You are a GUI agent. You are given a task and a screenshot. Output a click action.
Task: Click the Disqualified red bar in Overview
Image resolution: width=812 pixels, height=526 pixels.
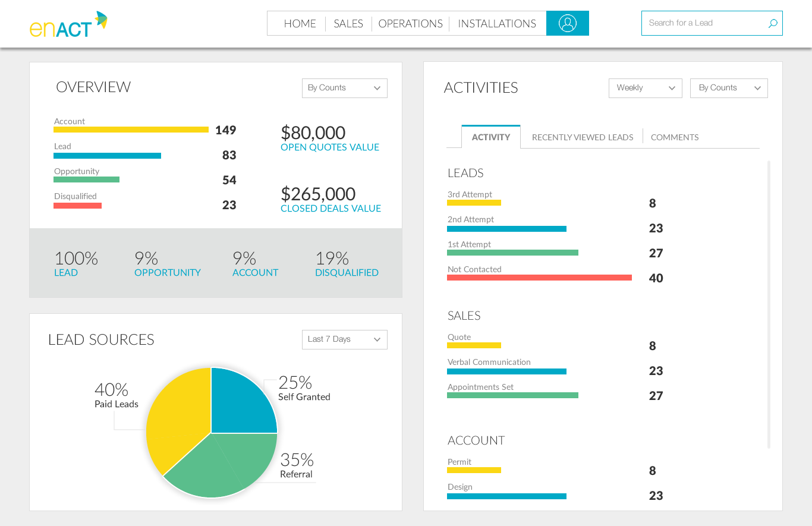77,205
